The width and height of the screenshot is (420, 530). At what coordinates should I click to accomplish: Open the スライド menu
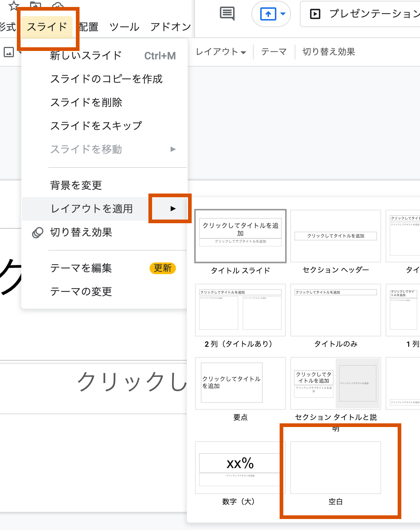[x=47, y=27]
